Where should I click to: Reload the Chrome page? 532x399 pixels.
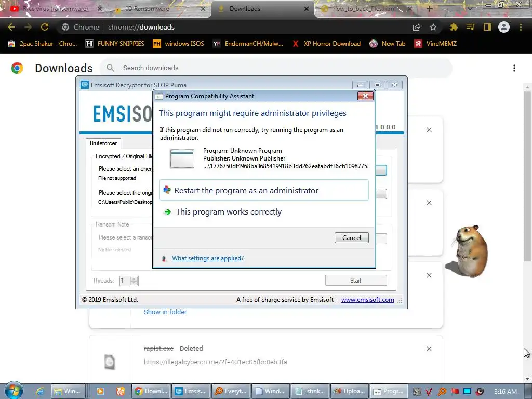(x=45, y=27)
